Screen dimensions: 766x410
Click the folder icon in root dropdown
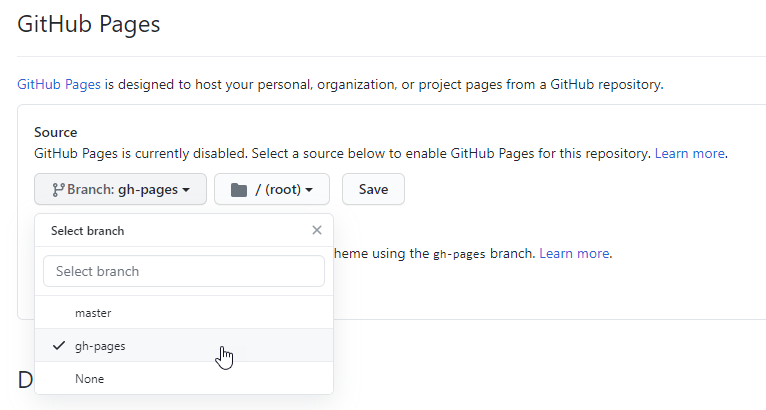(x=238, y=190)
